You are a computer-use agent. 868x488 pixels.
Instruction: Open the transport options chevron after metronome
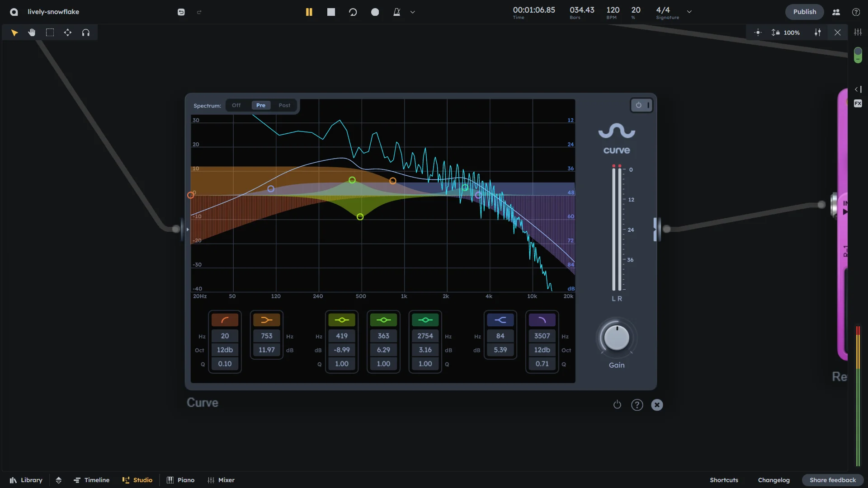(412, 12)
